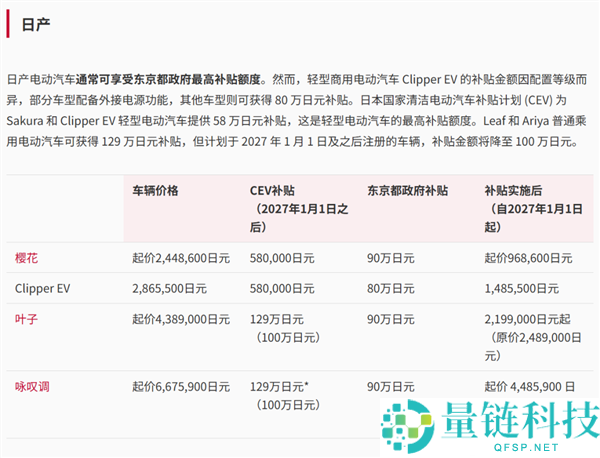This screenshot has width=600, height=458.
Task: Select 90万日元 in the 叶子 row
Action: pyautogui.click(x=391, y=319)
